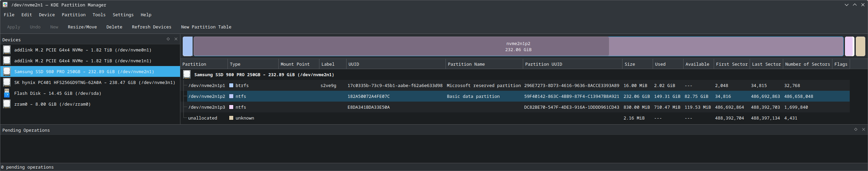The image size is (868, 171).
Task: Float the Devices panel using diamond icon
Action: 168,39
